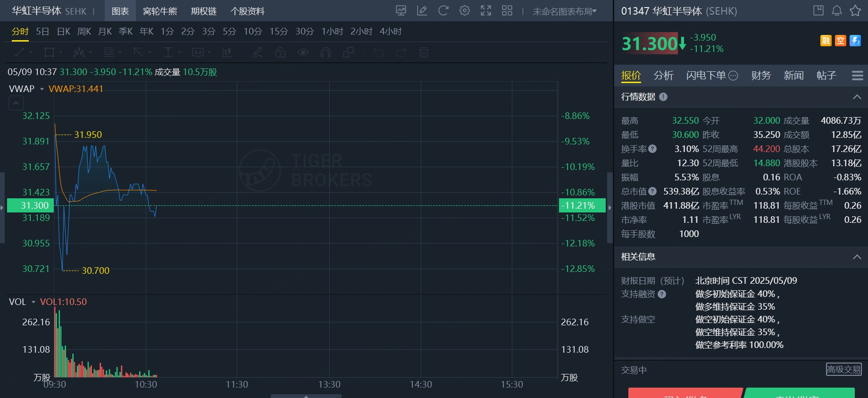Select the text annotation tool
The image size is (868, 398).
(198, 52)
